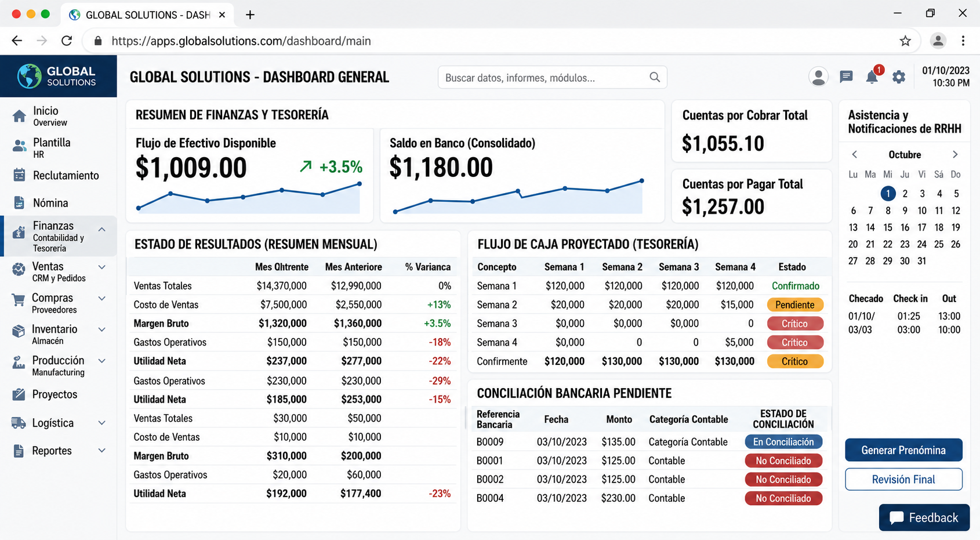Click the browser URL address bar
980x540 pixels.
[502, 41]
